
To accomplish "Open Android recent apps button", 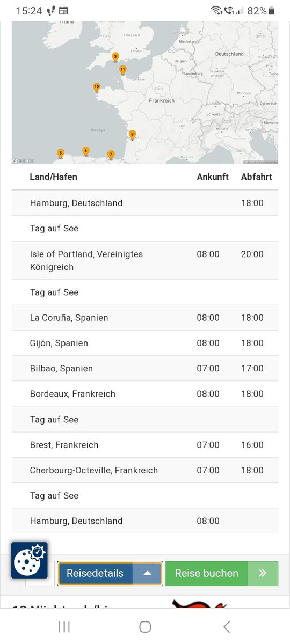I will point(64,626).
